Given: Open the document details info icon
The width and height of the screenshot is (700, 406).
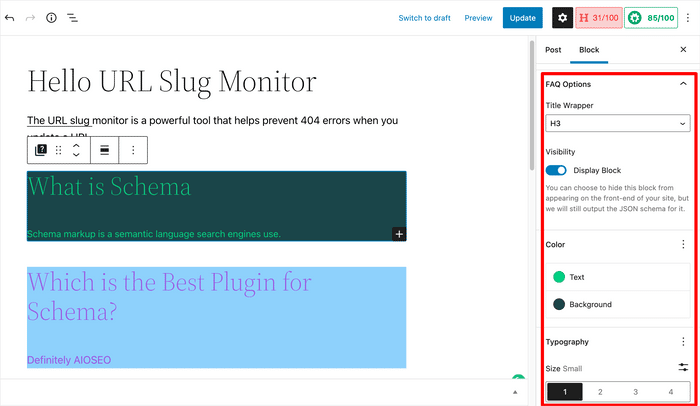Looking at the screenshot, I should (51, 18).
